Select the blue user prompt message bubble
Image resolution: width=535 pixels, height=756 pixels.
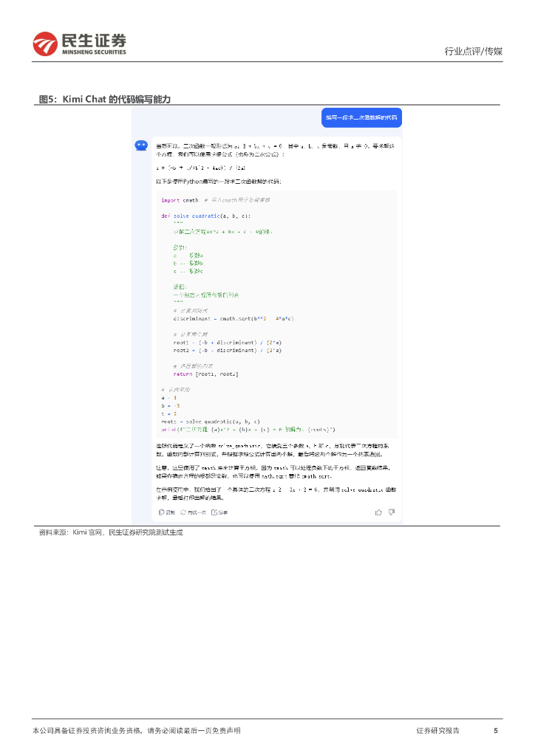coord(362,117)
